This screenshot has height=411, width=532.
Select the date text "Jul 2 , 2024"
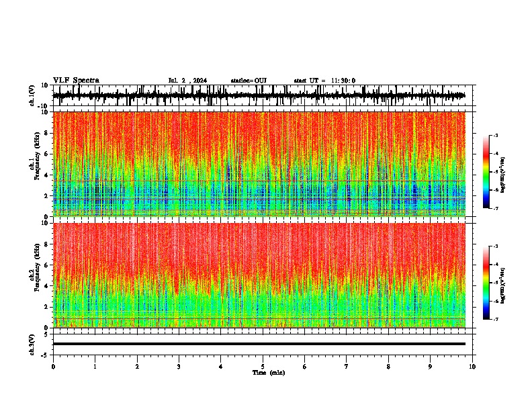click(x=187, y=81)
